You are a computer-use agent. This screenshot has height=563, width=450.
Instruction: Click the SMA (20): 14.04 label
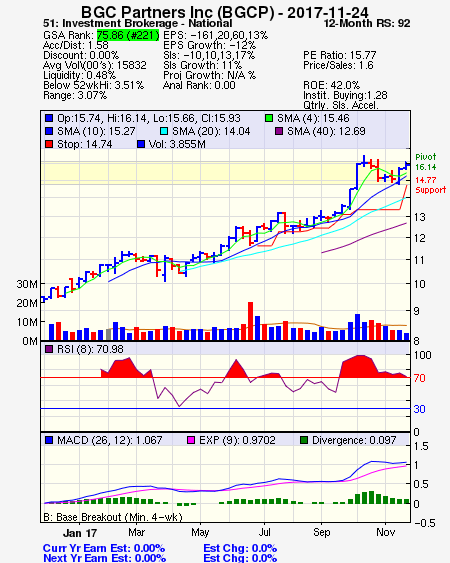tap(211, 131)
